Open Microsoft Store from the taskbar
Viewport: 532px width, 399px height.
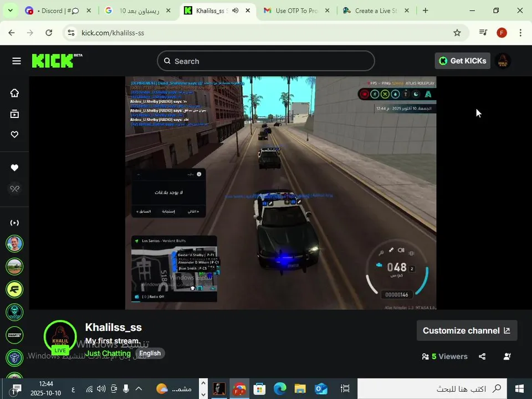point(259,389)
